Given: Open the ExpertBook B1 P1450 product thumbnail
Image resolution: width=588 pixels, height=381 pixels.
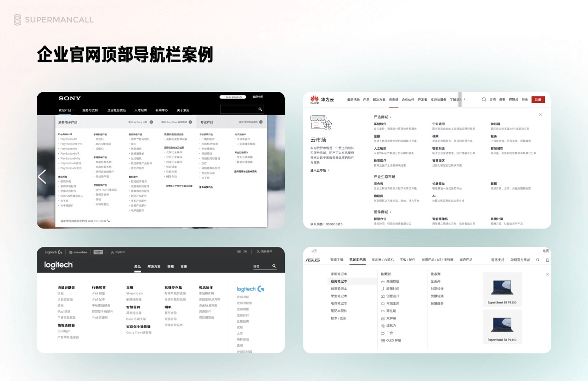Looking at the screenshot, I should pyautogui.click(x=502, y=327).
